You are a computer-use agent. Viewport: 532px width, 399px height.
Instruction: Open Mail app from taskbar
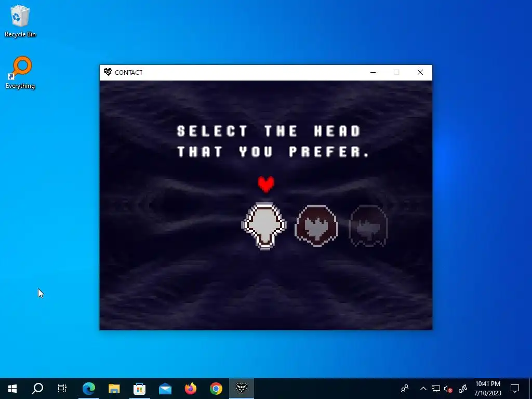pyautogui.click(x=165, y=389)
